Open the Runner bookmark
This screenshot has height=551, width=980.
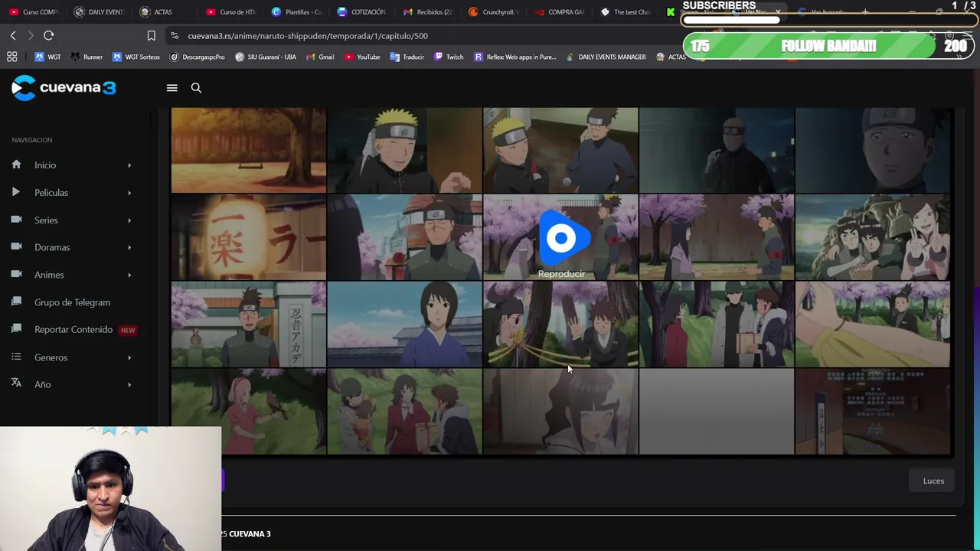(87, 57)
